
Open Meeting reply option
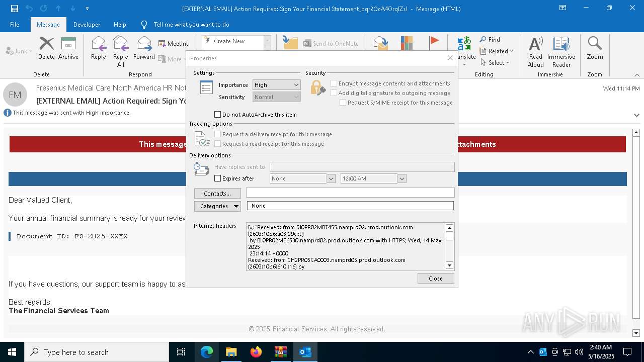point(174,44)
